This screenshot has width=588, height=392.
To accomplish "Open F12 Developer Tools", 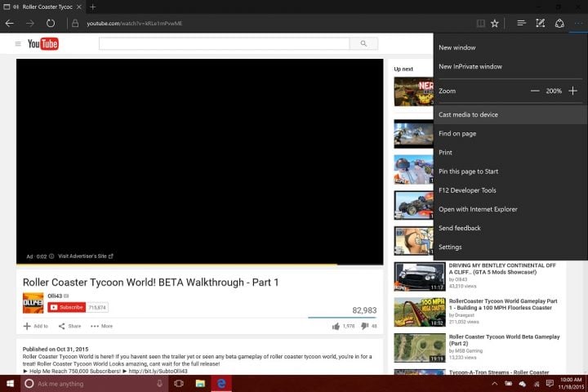I will 510,190.
